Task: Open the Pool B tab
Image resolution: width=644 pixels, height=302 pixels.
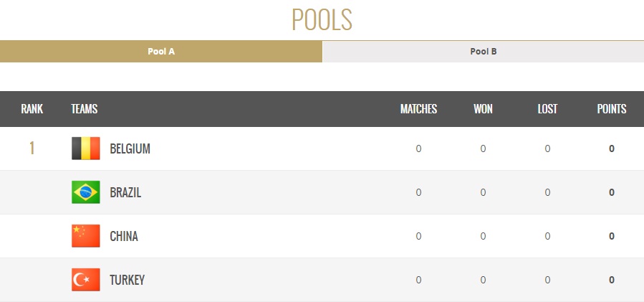Action: 483,52
